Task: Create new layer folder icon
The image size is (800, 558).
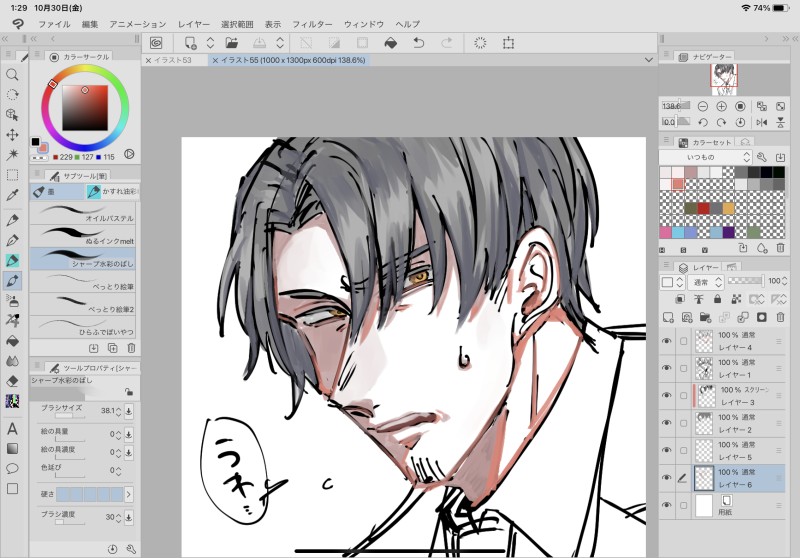Action: 706,317
